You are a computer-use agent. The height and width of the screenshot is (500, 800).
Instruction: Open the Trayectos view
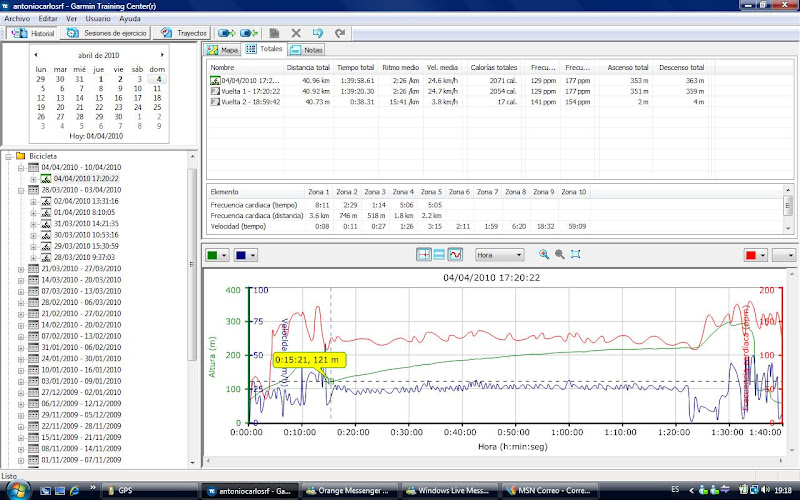pos(184,33)
